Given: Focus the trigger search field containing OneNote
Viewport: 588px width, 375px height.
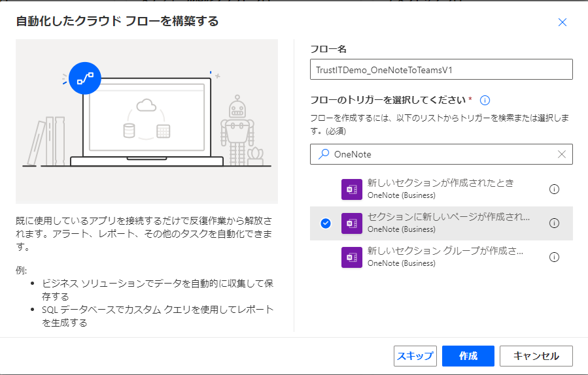Looking at the screenshot, I should 441,154.
